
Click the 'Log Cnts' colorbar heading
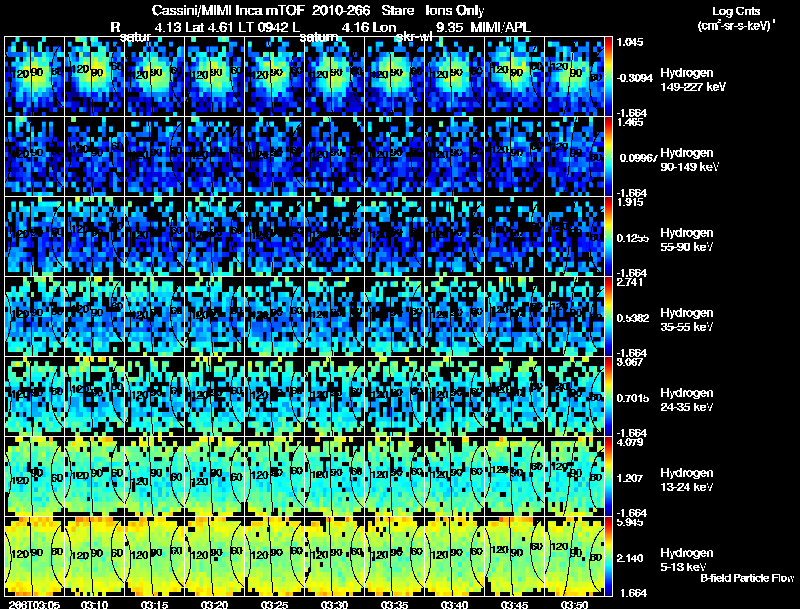tap(736, 11)
